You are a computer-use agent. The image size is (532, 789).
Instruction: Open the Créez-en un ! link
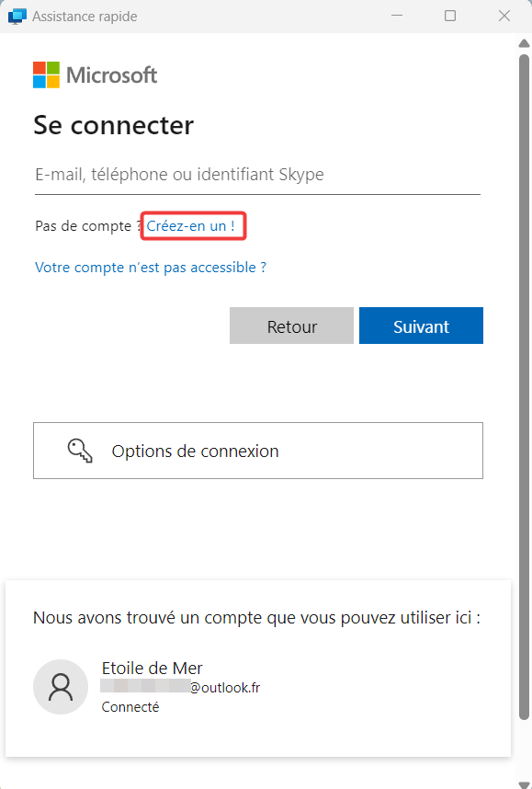(190, 226)
